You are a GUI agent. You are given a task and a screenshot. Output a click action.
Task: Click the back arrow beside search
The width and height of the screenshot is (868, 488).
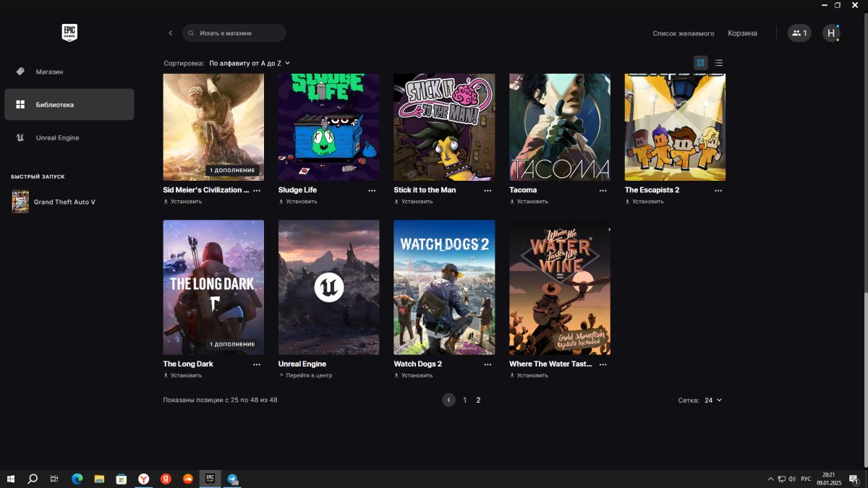point(171,33)
